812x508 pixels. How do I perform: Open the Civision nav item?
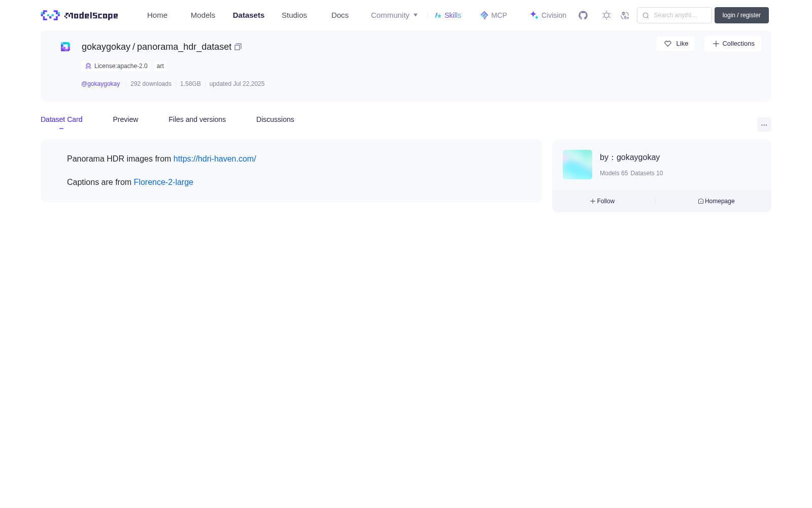[548, 15]
